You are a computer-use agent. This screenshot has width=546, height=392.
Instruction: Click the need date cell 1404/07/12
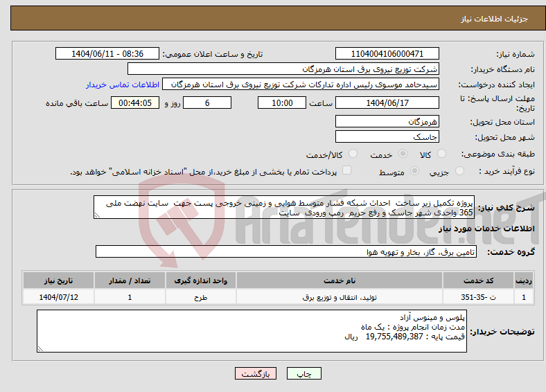[x=58, y=297]
